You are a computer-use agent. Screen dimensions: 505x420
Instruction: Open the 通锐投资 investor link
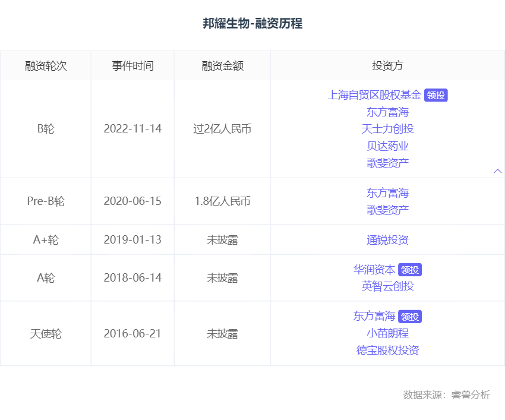tap(387, 240)
